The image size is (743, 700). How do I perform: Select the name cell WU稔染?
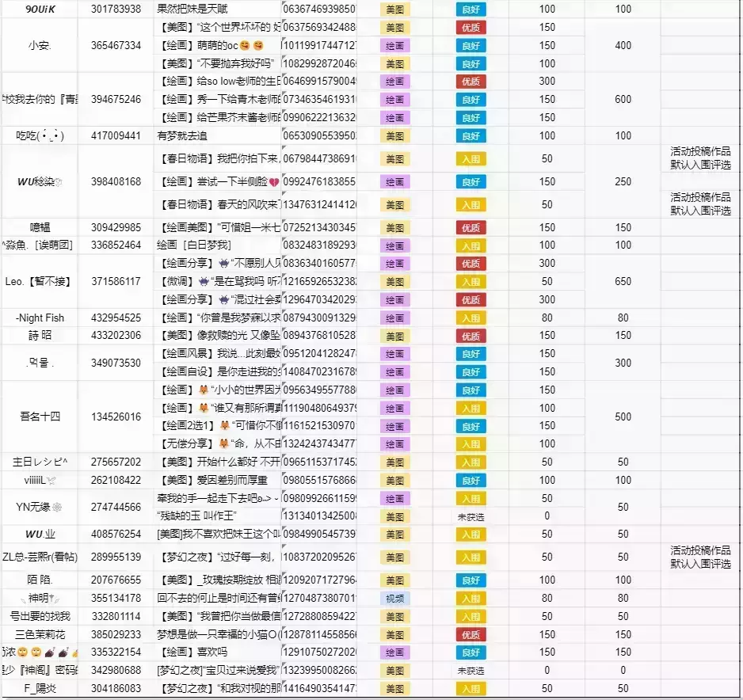40,182
